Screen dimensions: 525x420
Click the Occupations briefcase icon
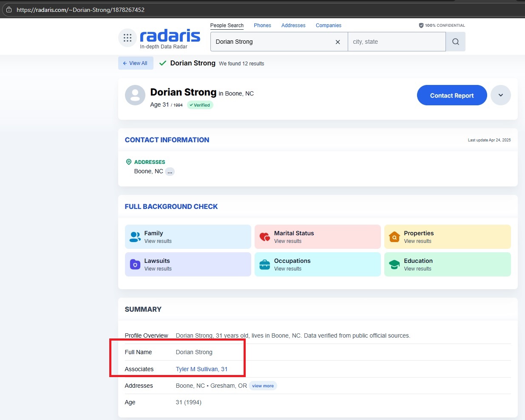pyautogui.click(x=265, y=265)
